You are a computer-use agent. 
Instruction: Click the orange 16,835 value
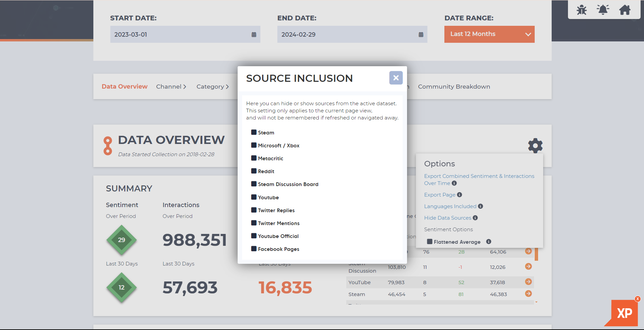point(285,288)
